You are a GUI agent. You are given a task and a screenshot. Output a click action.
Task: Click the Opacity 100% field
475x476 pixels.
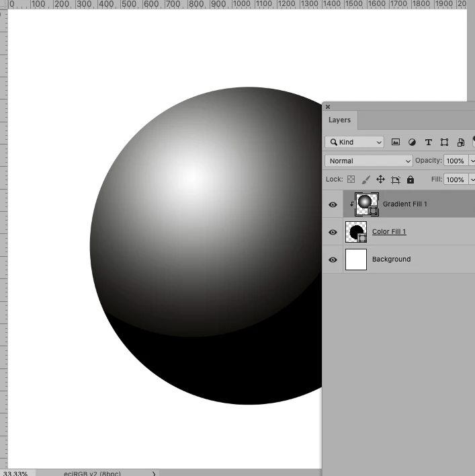456,161
